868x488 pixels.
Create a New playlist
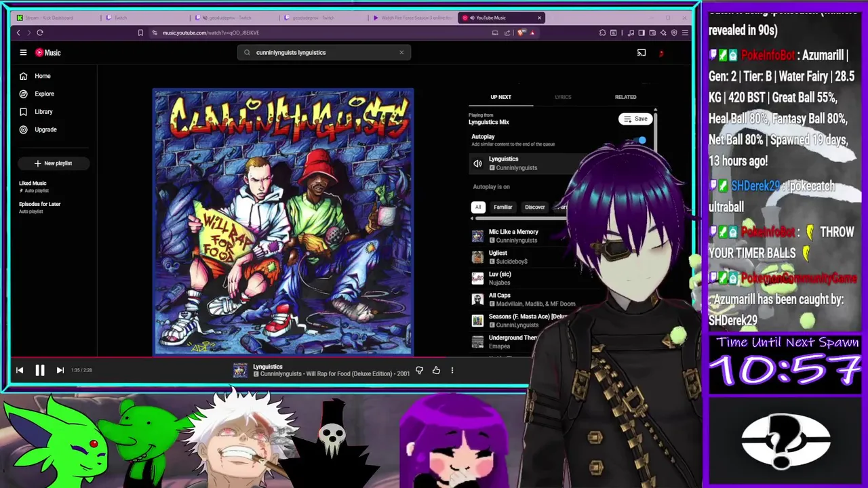click(x=54, y=163)
